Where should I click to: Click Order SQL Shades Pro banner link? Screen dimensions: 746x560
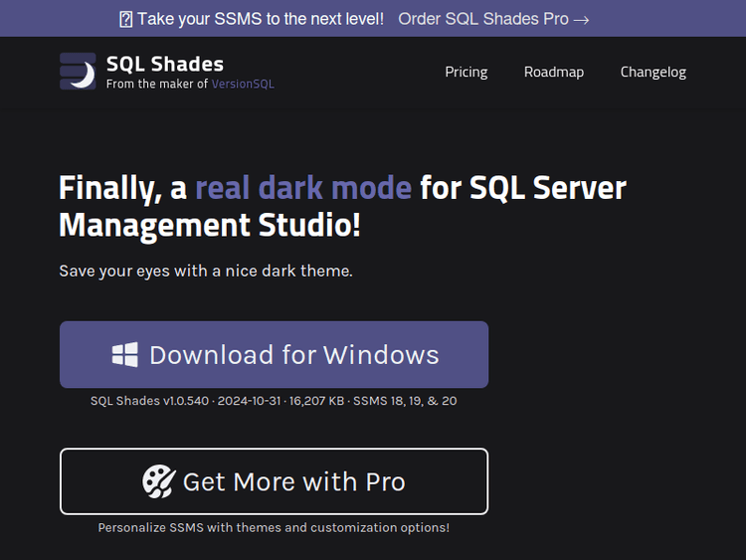tap(493, 19)
